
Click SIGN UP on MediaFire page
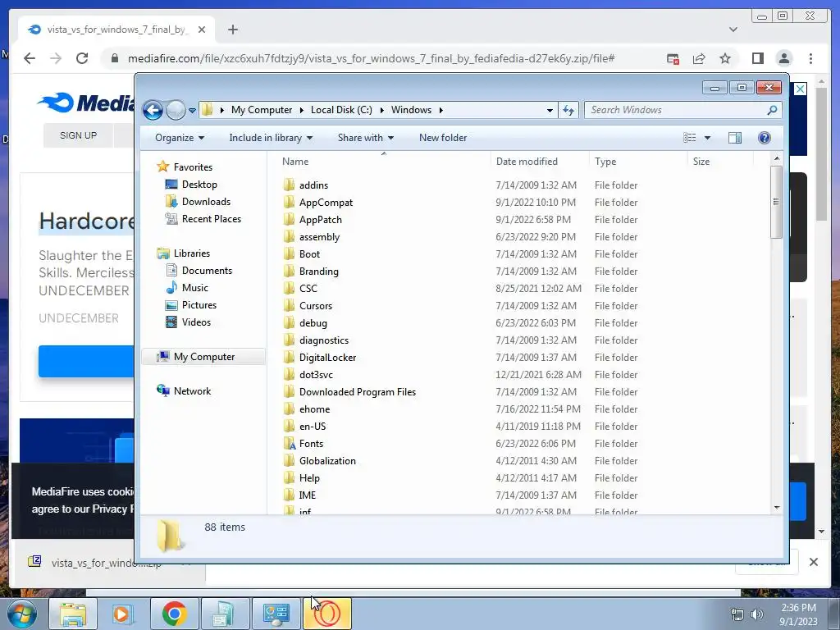[x=78, y=135]
